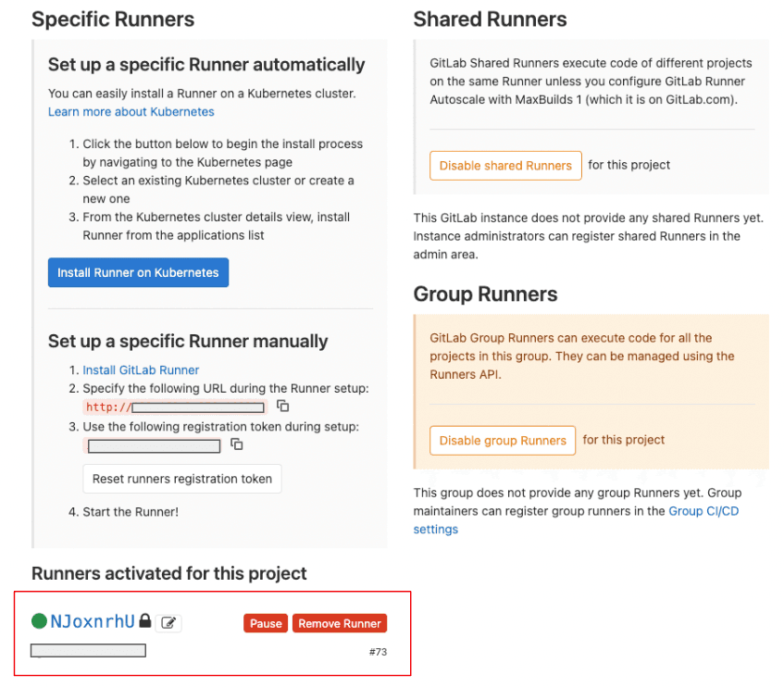The height and width of the screenshot is (688, 784).
Task: Click the Remove Runner button
Action: [340, 623]
